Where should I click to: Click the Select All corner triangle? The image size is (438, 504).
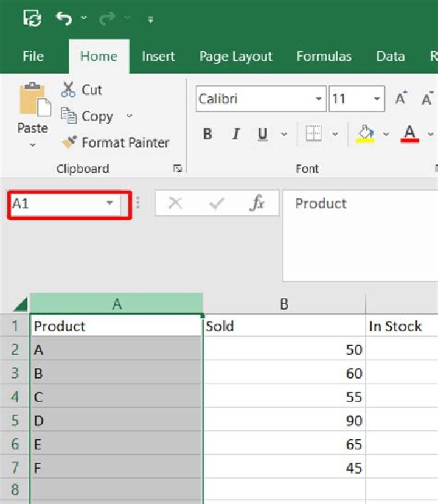point(20,304)
